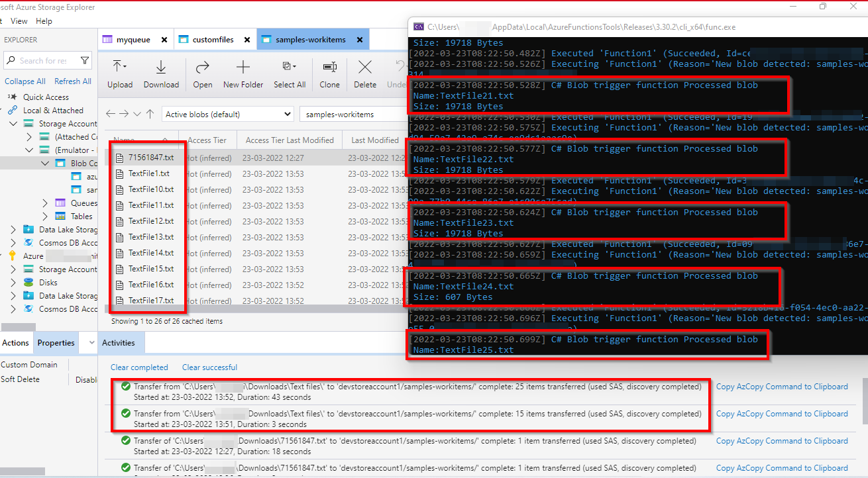
Task: Click the blob list horizontal scrollbar
Action: (255, 309)
